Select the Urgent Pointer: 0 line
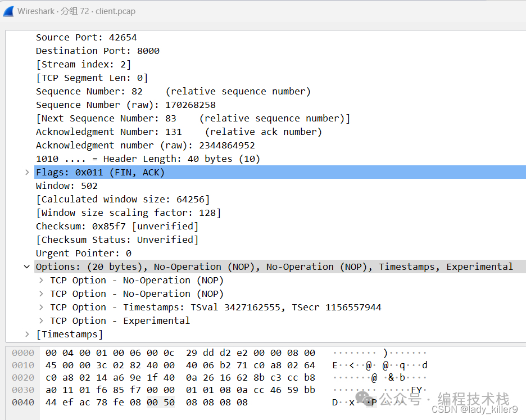Image resolution: width=526 pixels, height=420 pixels. 83,253
